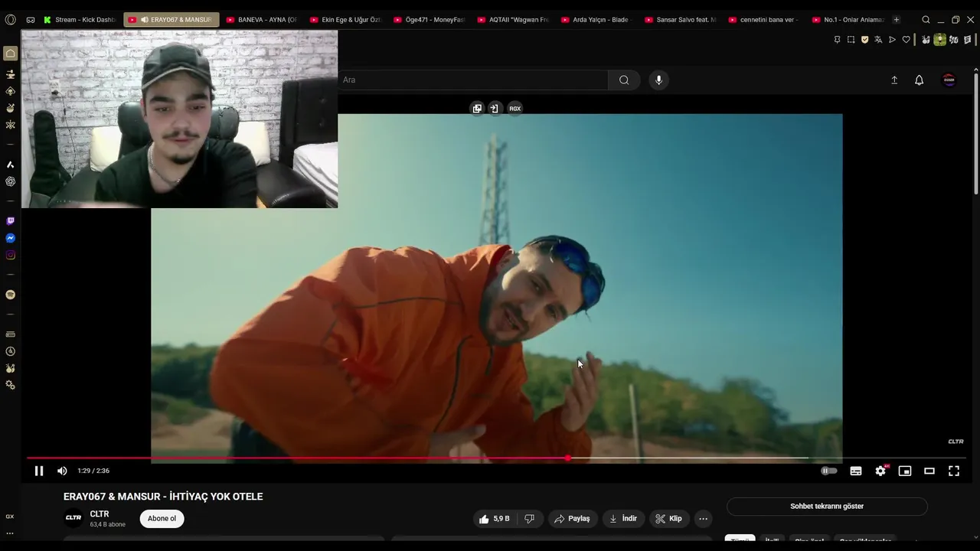Toggle theater mode
The image size is (980, 551).
click(929, 471)
